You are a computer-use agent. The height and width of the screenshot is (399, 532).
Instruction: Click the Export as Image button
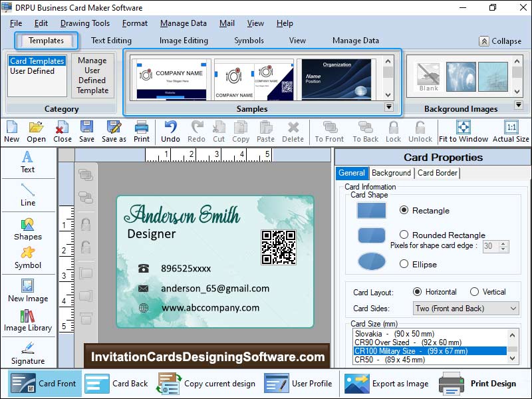tap(387, 384)
